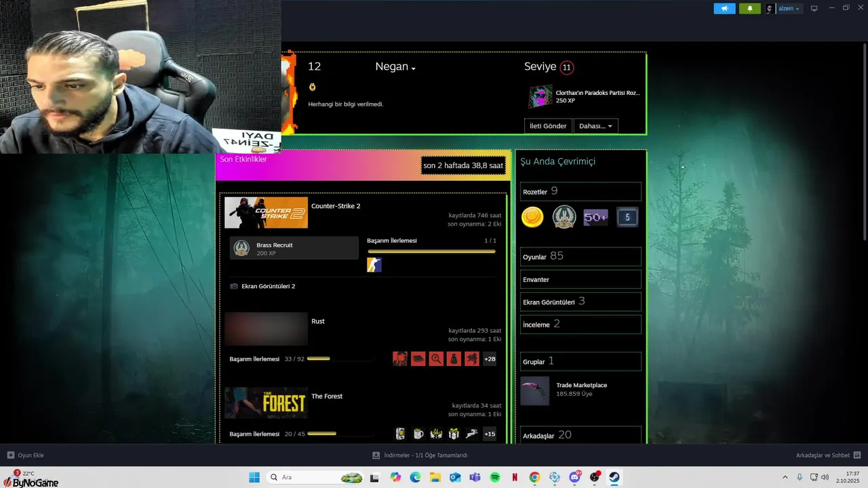Image resolution: width=868 pixels, height=488 pixels.
Task: Open Steam notifications bell button
Action: click(x=749, y=9)
